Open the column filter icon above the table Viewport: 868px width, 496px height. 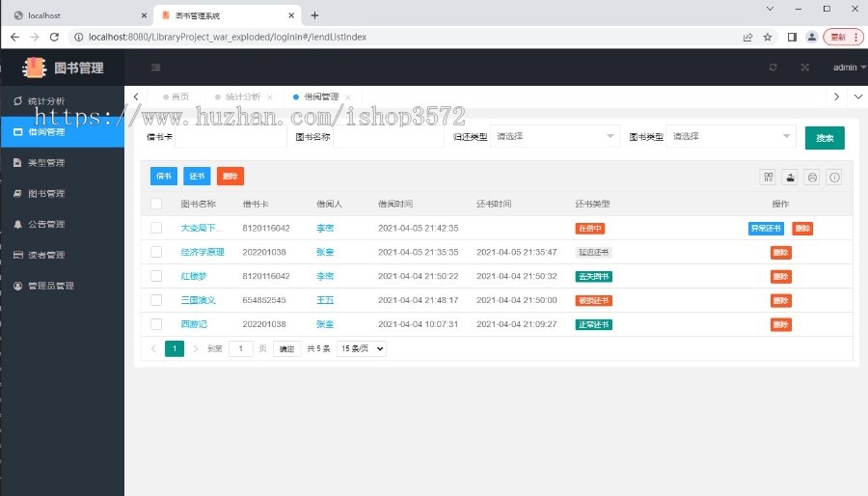(x=769, y=178)
